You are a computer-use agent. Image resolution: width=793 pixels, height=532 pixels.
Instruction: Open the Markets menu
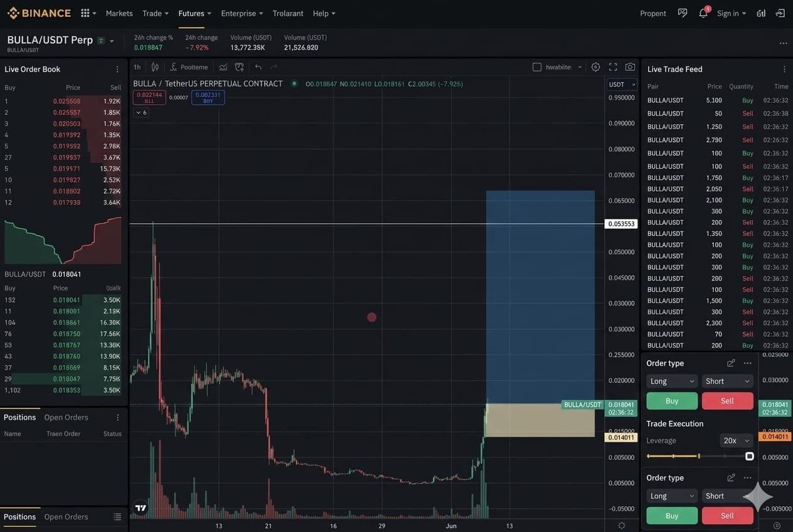click(x=119, y=13)
